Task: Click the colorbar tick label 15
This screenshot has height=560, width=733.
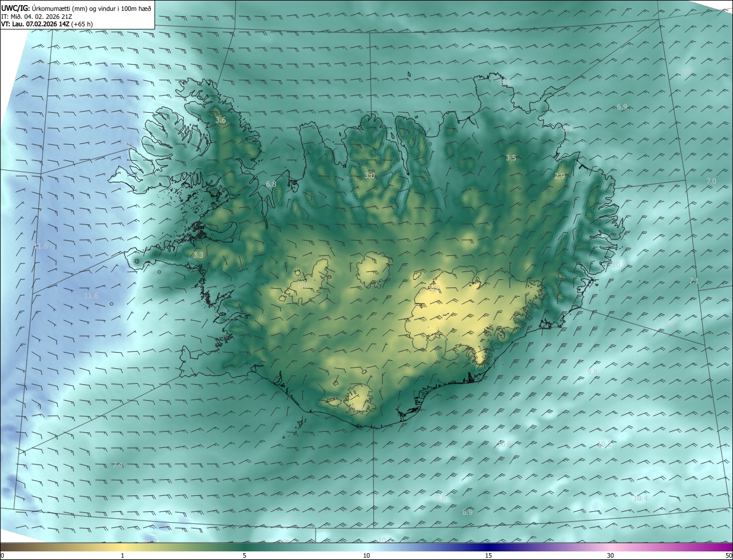Action: (x=488, y=555)
